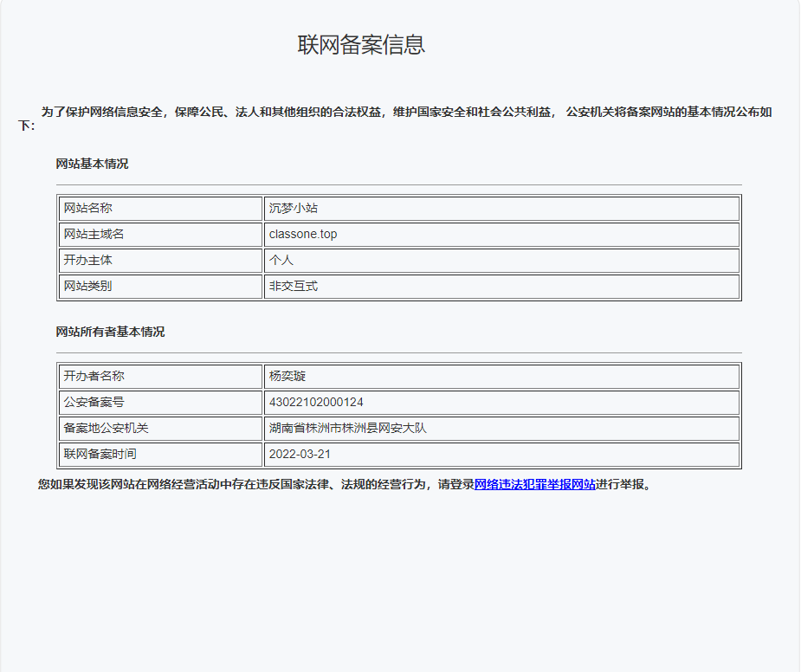801x672 pixels.
Task: Click the 杨奕璇 name value
Action: coord(287,377)
